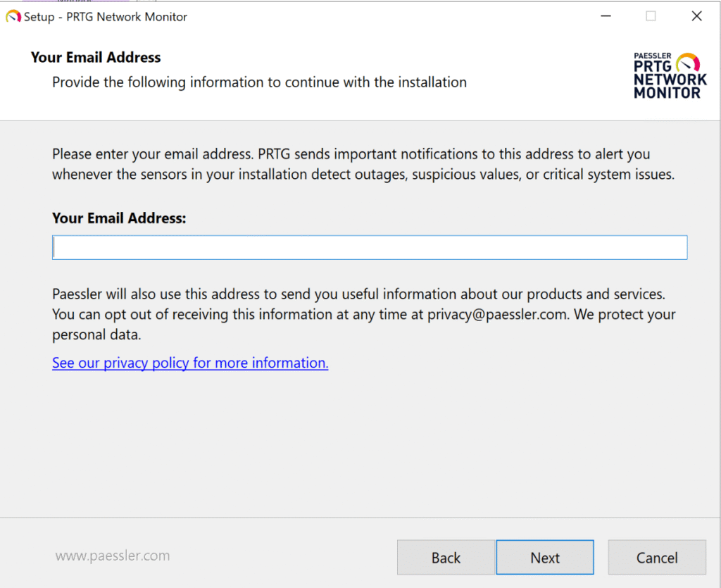This screenshot has width=721, height=588.
Task: Focus the Your Email Address text field
Action: pyautogui.click(x=370, y=248)
